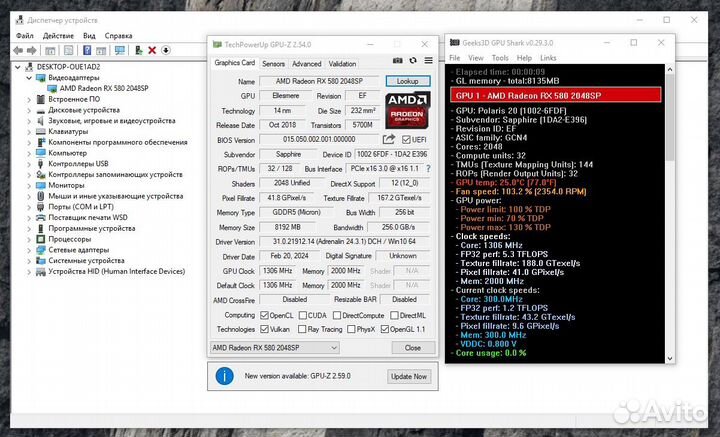The height and width of the screenshot is (437, 720).
Task: Click Device Manager's forward arrow icon
Action: [32, 50]
